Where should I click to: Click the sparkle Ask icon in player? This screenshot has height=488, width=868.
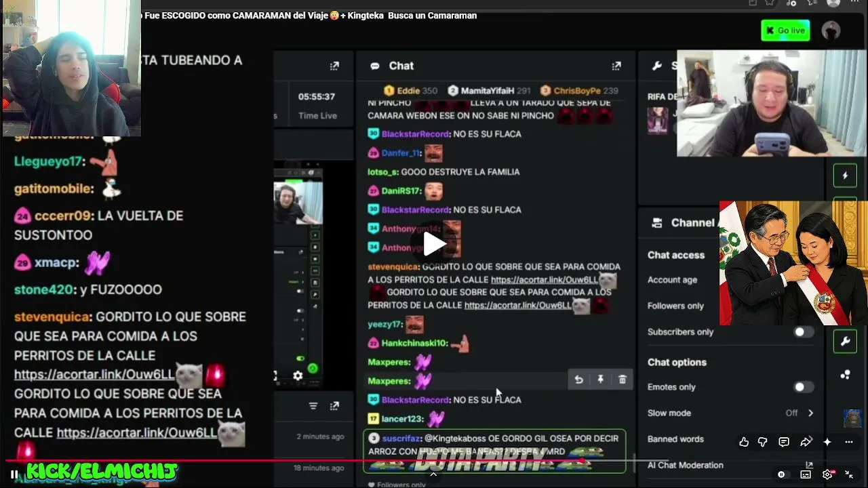tap(827, 442)
